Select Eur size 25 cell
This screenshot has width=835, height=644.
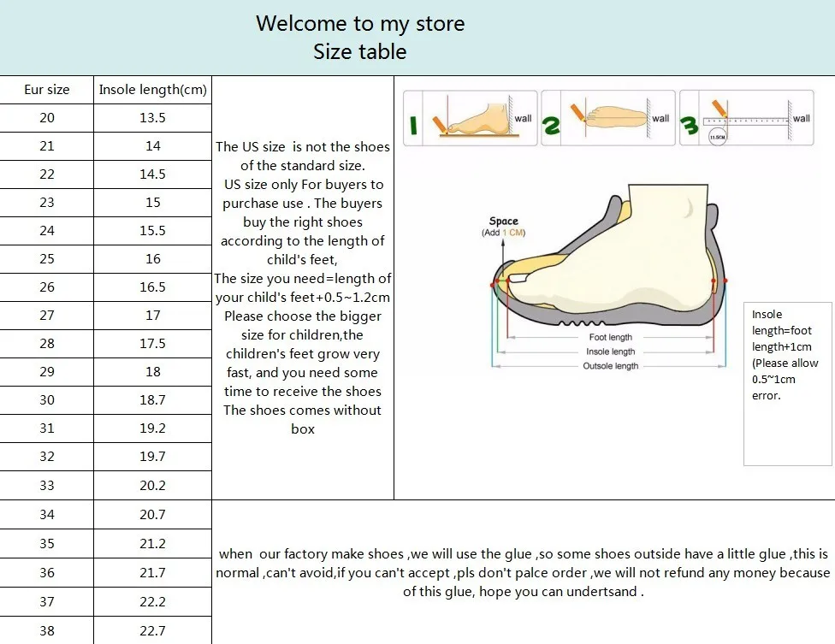(47, 258)
